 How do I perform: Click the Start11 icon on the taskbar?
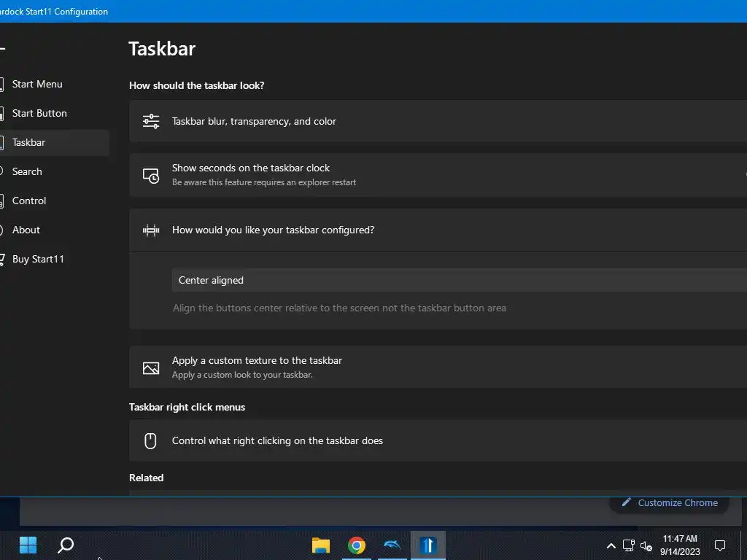click(427, 545)
